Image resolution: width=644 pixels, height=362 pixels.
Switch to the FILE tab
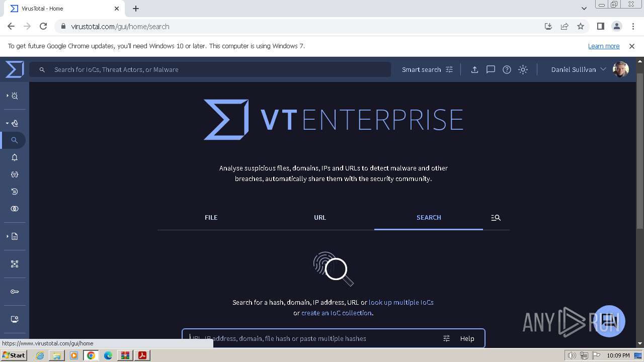211,217
